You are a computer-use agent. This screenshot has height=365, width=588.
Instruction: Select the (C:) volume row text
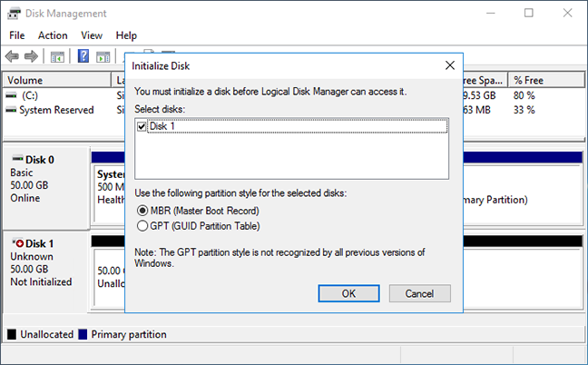click(x=30, y=95)
